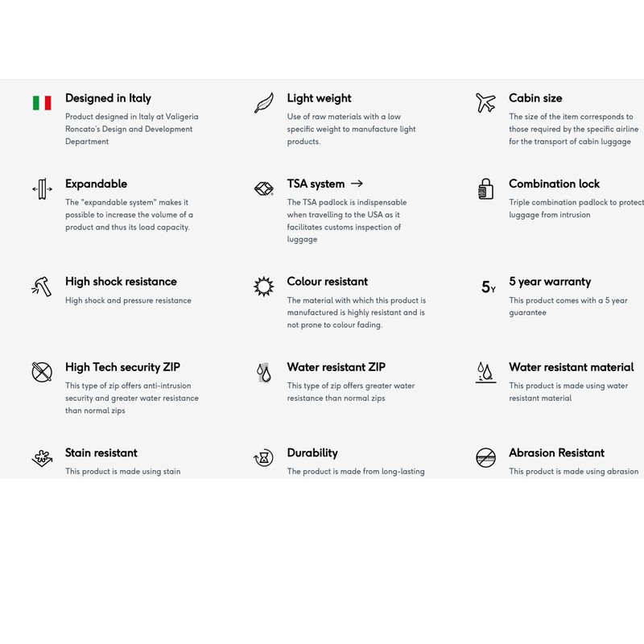Click the Cabin size airplane icon
The width and height of the screenshot is (644, 644).
(485, 103)
